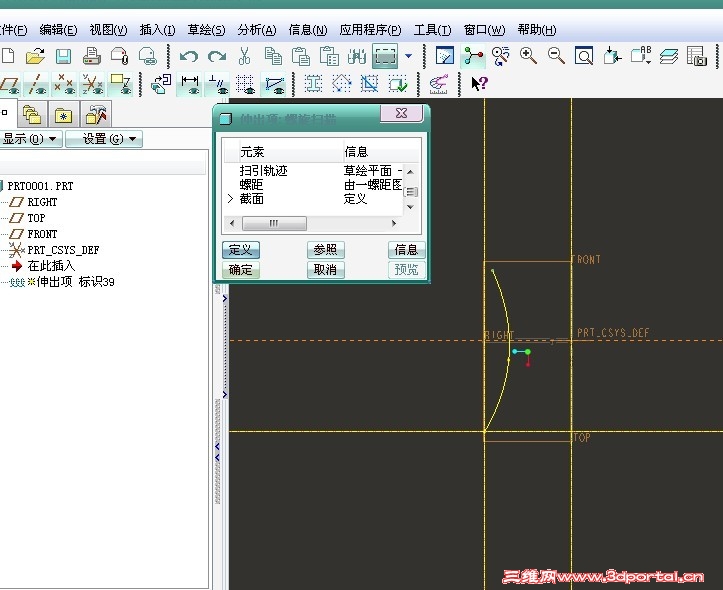Click the Zoom in magnifier icon
The width and height of the screenshot is (723, 590).
tap(528, 56)
